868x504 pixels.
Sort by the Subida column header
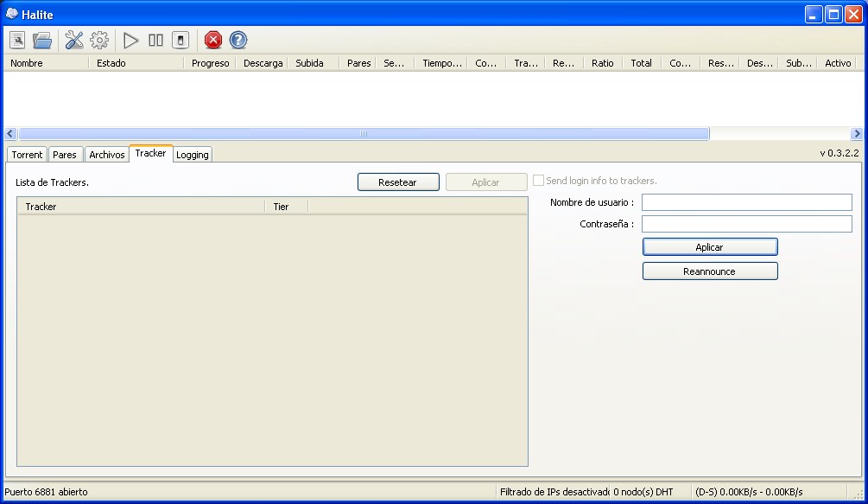pyautogui.click(x=314, y=63)
